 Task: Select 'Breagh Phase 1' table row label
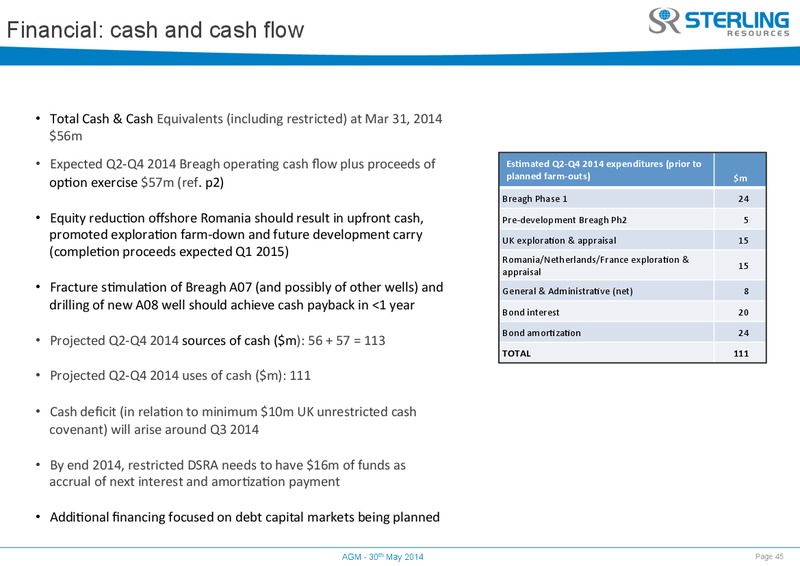[535, 199]
